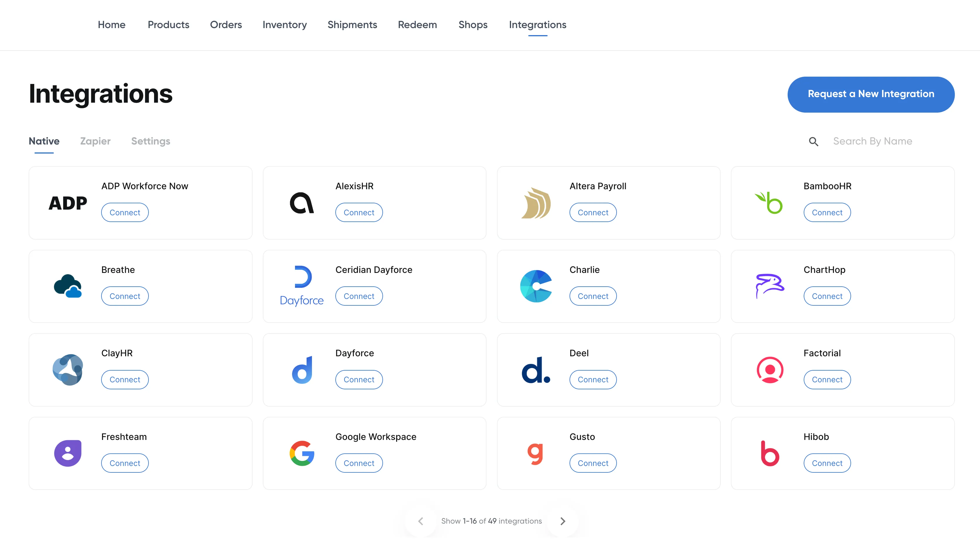Go to previous page of integrations
The height and width of the screenshot is (554, 980).
coord(420,521)
